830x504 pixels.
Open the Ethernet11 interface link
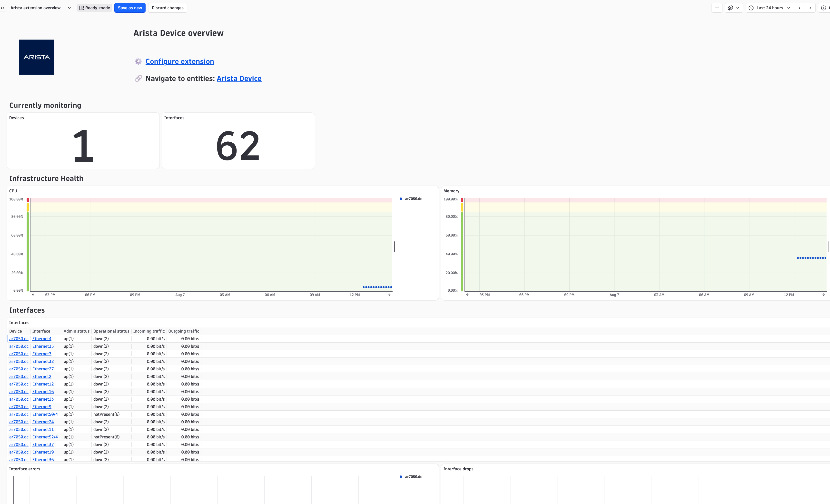43,430
